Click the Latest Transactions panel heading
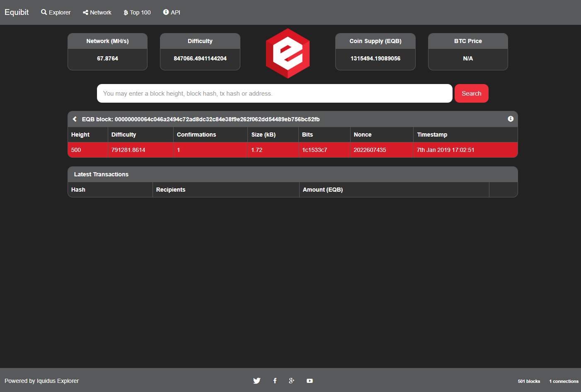The image size is (581, 392). 101,174
